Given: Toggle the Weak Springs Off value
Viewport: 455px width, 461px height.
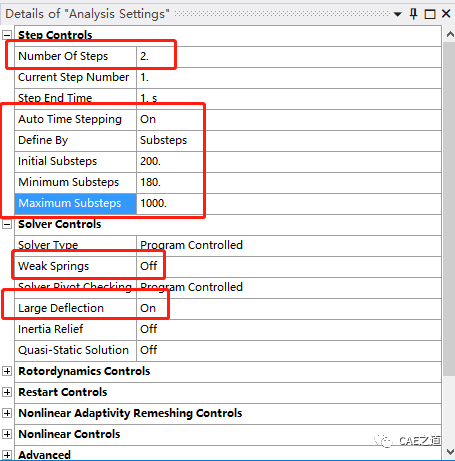Looking at the screenshot, I should tap(289, 267).
